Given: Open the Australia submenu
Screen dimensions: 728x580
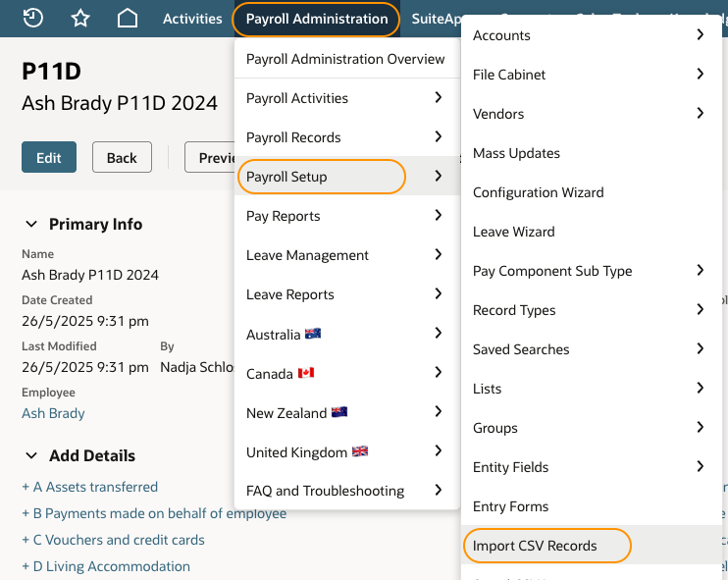Looking at the screenshot, I should click(347, 335).
